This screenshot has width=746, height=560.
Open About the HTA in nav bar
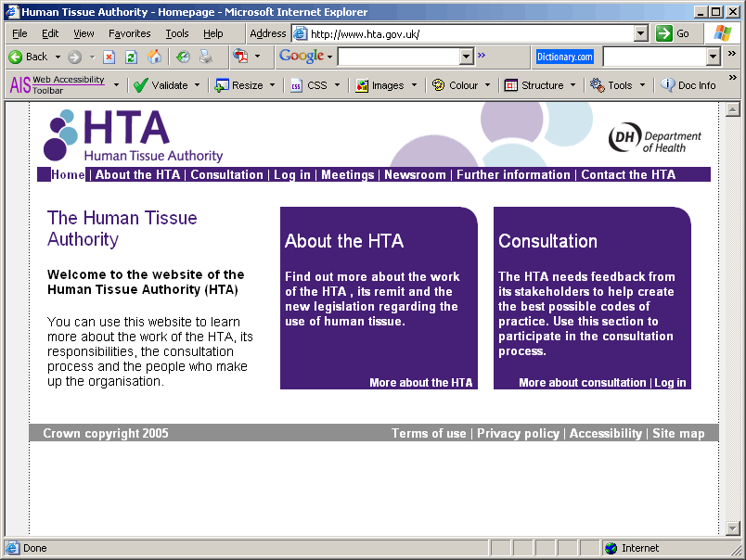(x=138, y=174)
